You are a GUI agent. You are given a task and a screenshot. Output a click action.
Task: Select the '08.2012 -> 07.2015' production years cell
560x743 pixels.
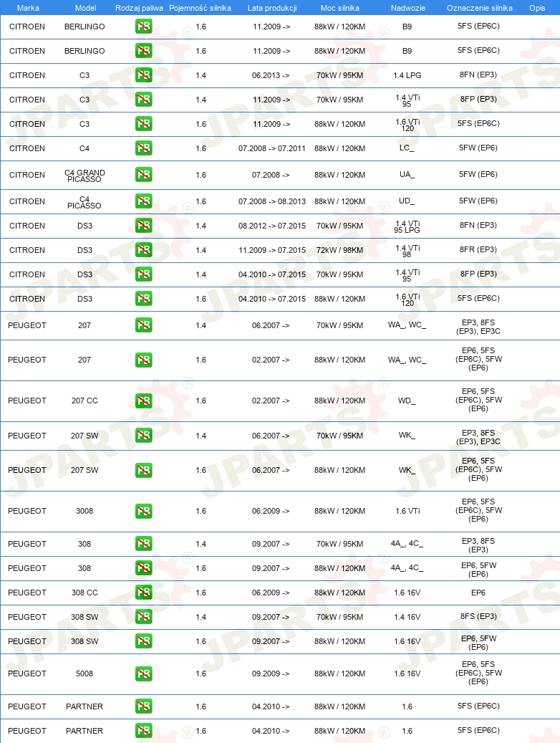point(272,226)
